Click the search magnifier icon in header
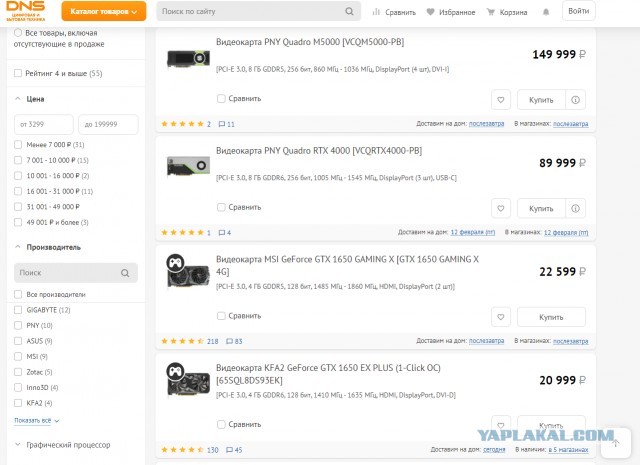 [x=349, y=11]
